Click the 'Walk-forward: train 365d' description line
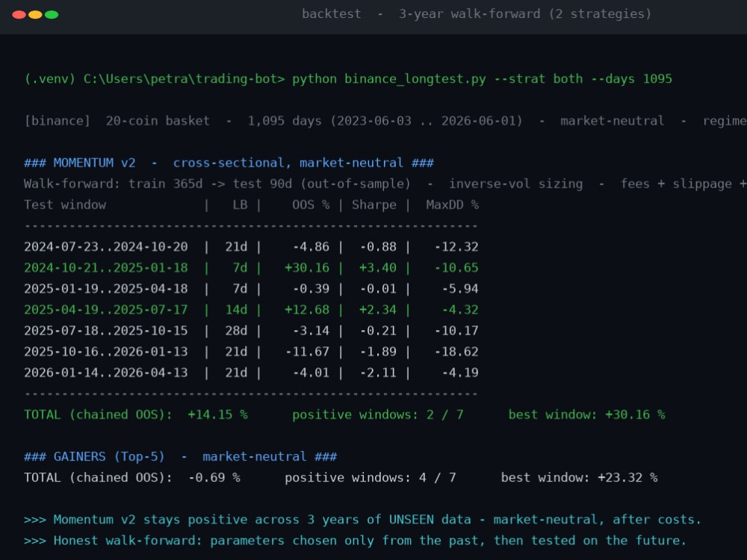 click(x=385, y=184)
